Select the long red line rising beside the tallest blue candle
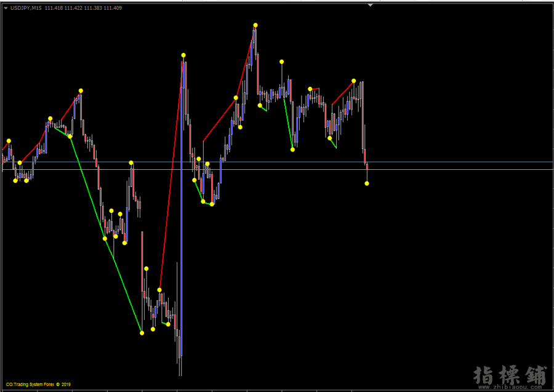This screenshot has width=554, height=392. click(x=171, y=172)
